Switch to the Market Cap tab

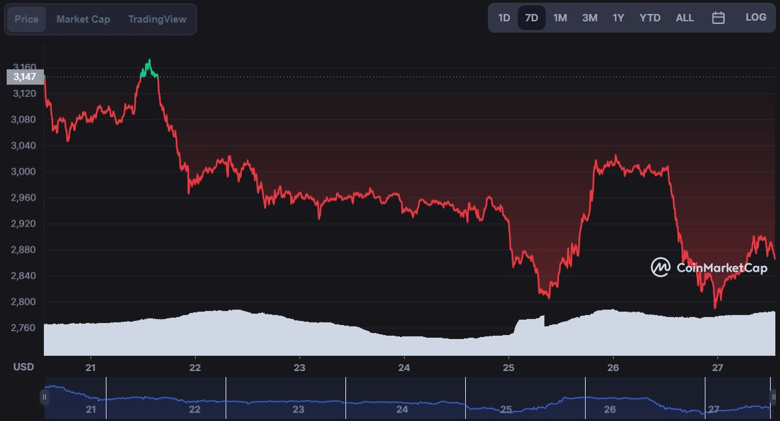(x=83, y=19)
